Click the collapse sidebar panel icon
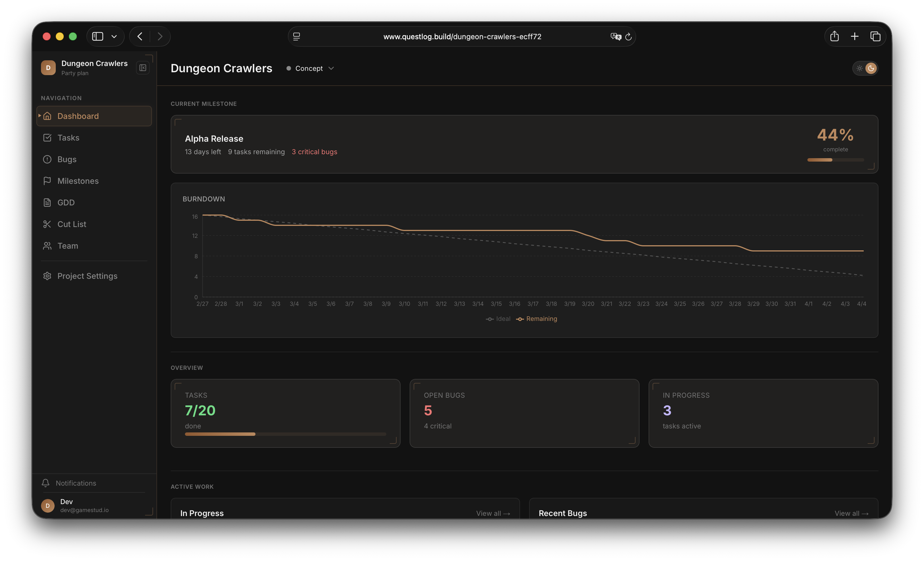This screenshot has width=924, height=561. pyautogui.click(x=143, y=68)
